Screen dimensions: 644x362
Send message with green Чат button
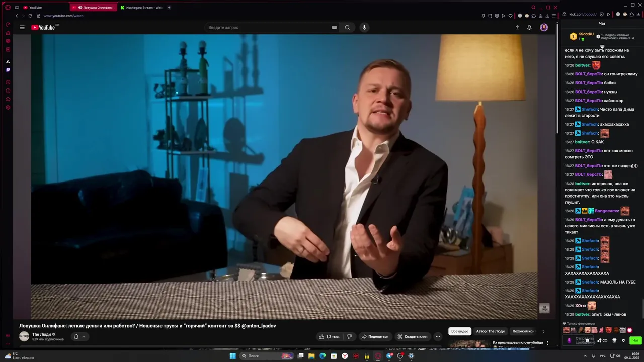pos(635,340)
